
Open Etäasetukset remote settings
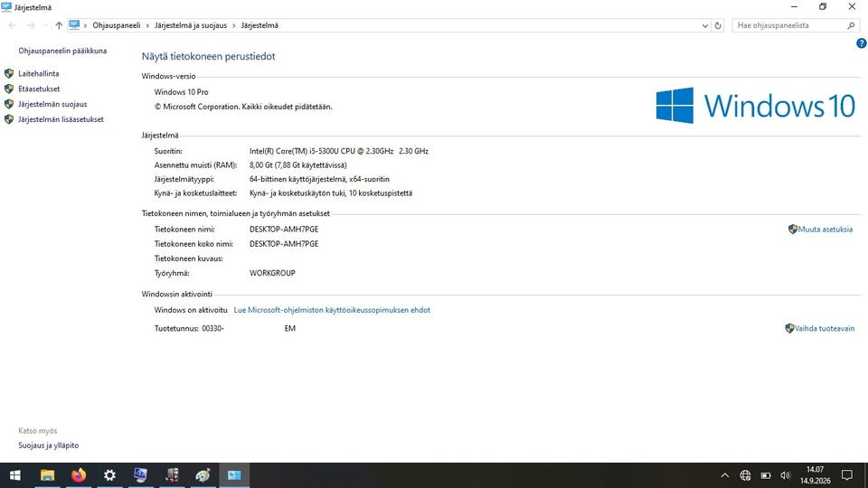pos(39,89)
